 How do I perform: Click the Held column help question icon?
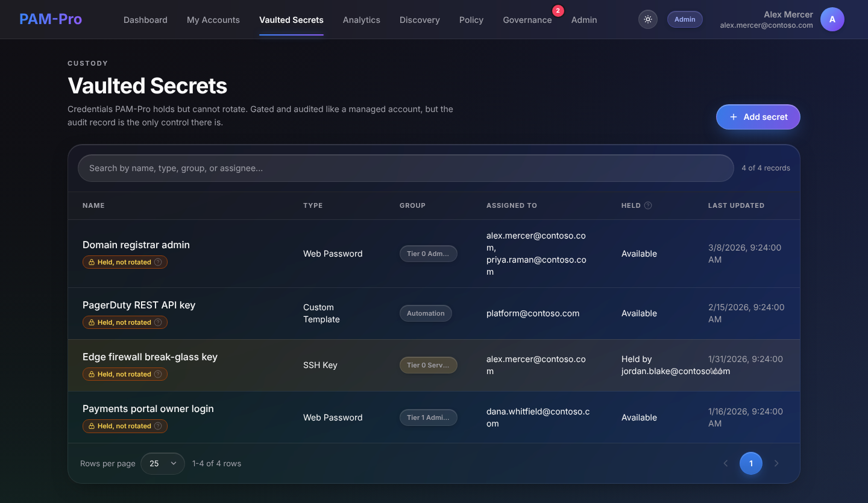(648, 205)
